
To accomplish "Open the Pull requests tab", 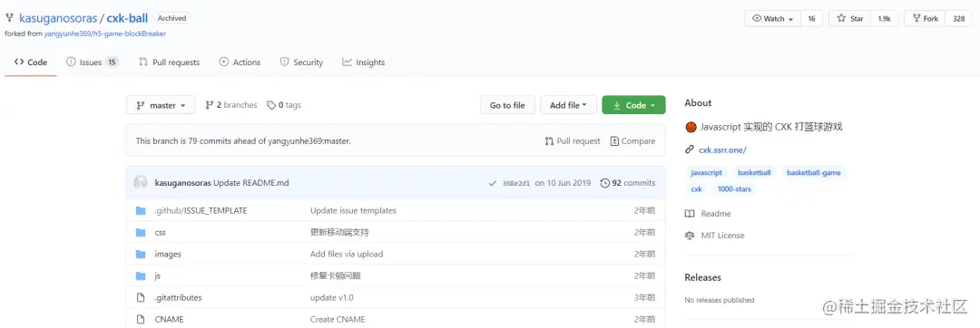I will click(x=169, y=63).
